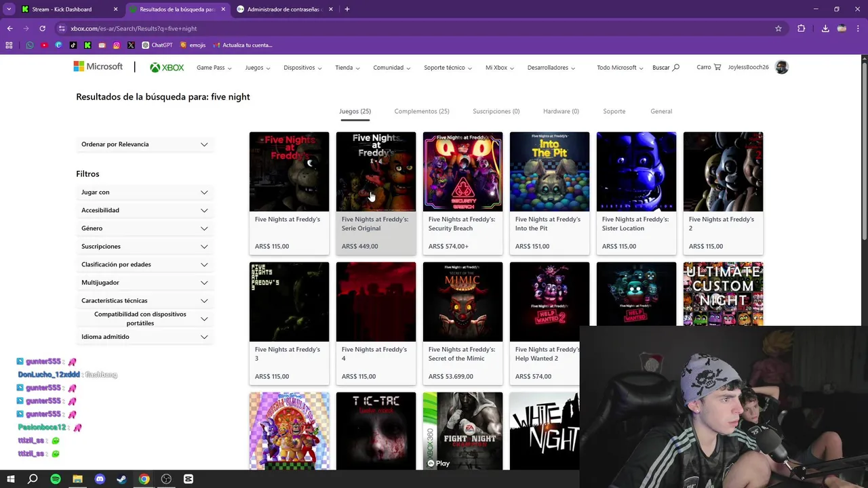The image size is (868, 488).
Task: Open the ChatGPT bookmark
Action: (x=157, y=45)
